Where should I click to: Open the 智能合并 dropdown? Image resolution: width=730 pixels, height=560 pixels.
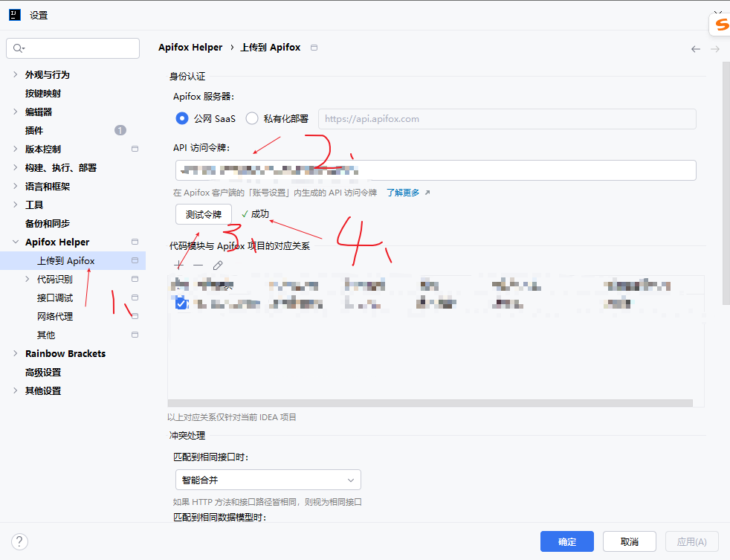tap(268, 480)
